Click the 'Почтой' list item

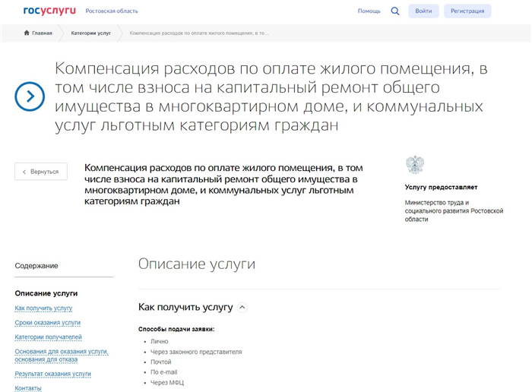(161, 362)
